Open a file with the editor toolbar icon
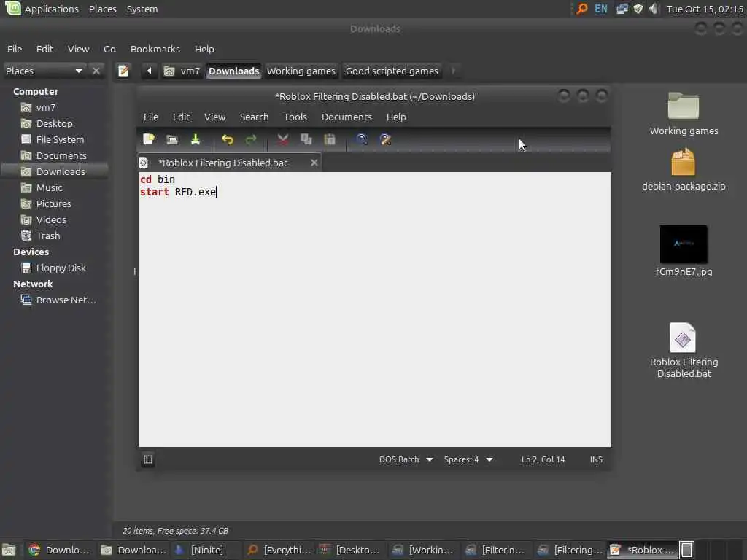The height and width of the screenshot is (560, 747). point(172,139)
